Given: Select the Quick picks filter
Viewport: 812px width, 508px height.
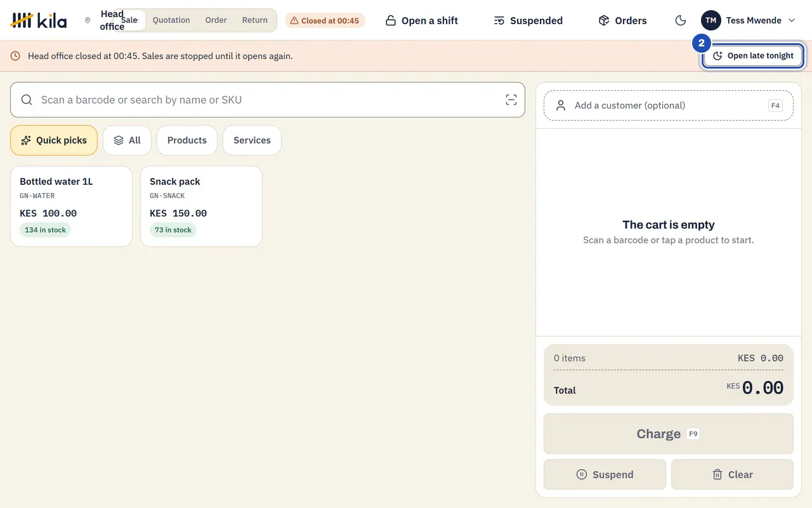Looking at the screenshot, I should point(54,140).
